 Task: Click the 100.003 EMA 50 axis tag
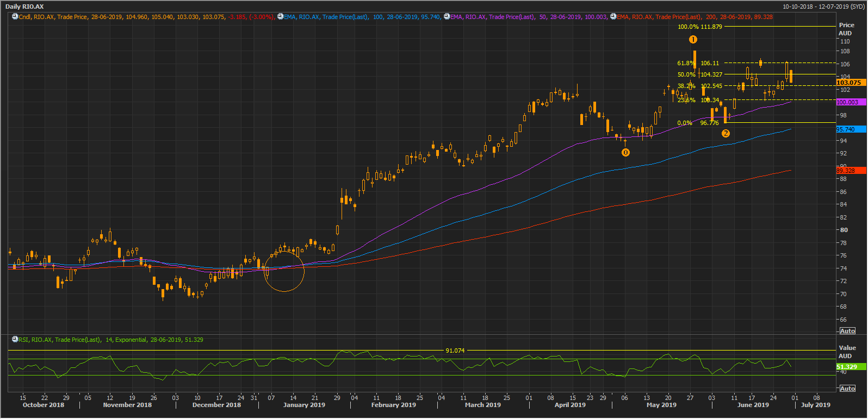851,102
